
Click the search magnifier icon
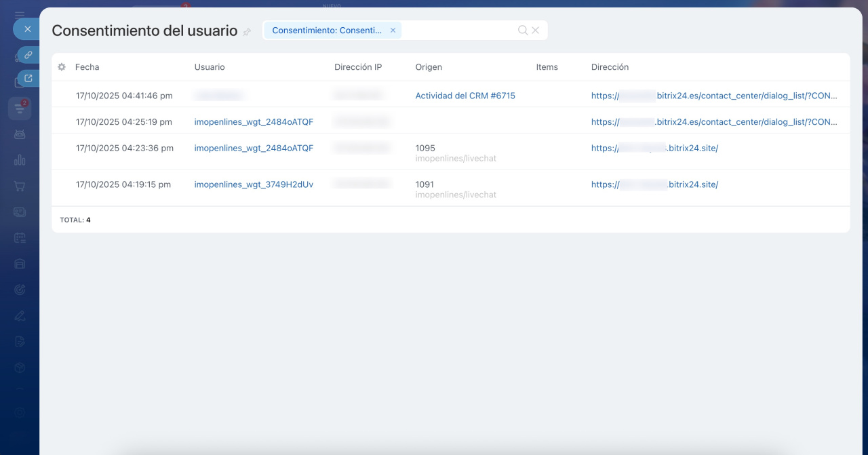coord(522,31)
